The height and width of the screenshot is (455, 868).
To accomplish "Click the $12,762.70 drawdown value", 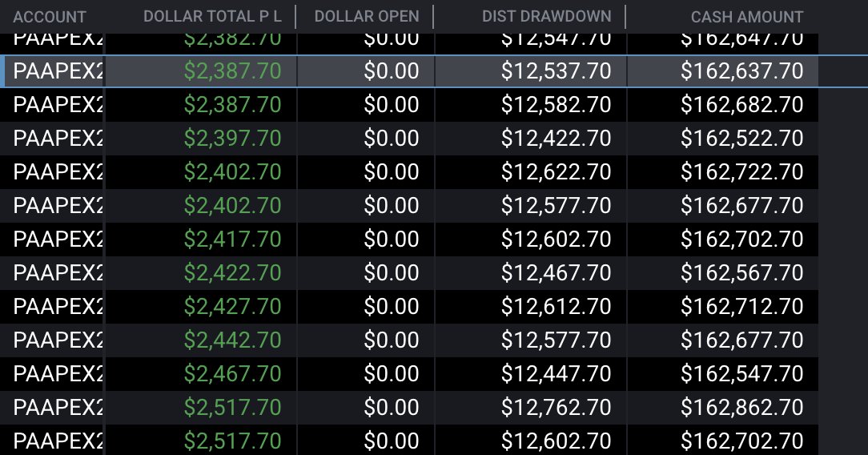I will [x=556, y=408].
